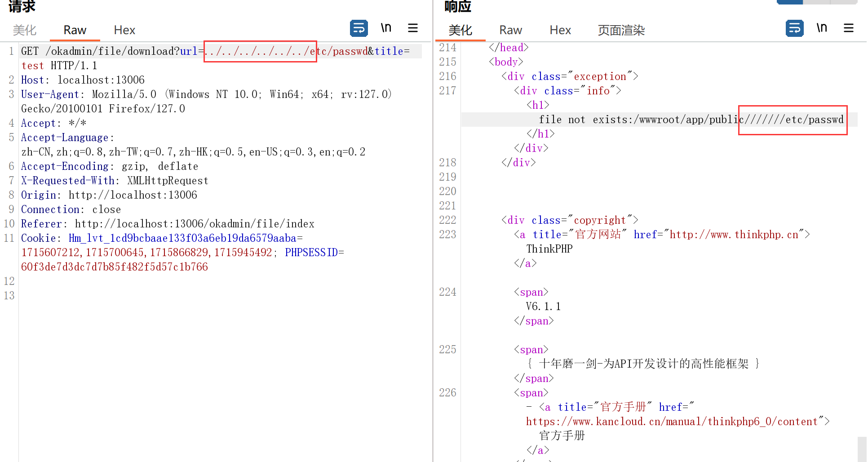Click the Host: localhost:13006 header

click(x=83, y=80)
